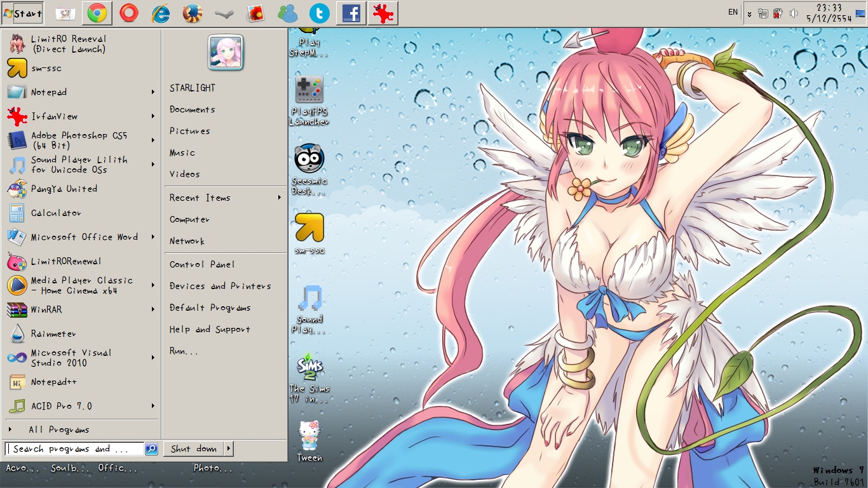This screenshot has height=488, width=868.
Task: Open the Facebook taskbar shortcut
Action: click(x=351, y=13)
